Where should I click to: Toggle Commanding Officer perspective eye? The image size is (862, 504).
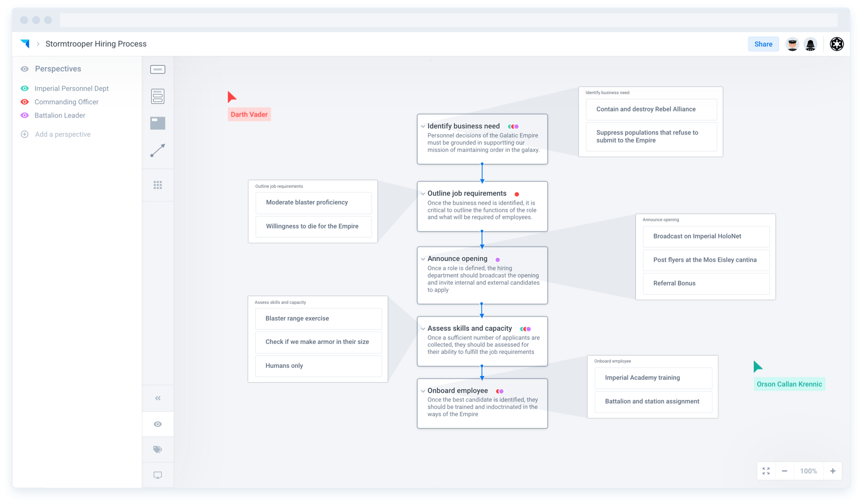tap(24, 102)
